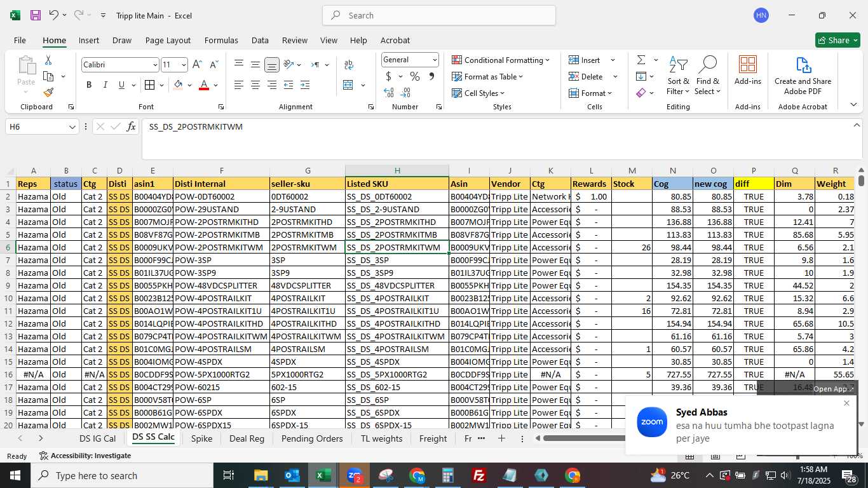Click the Wrap Text icon
868x488 pixels.
(x=348, y=65)
